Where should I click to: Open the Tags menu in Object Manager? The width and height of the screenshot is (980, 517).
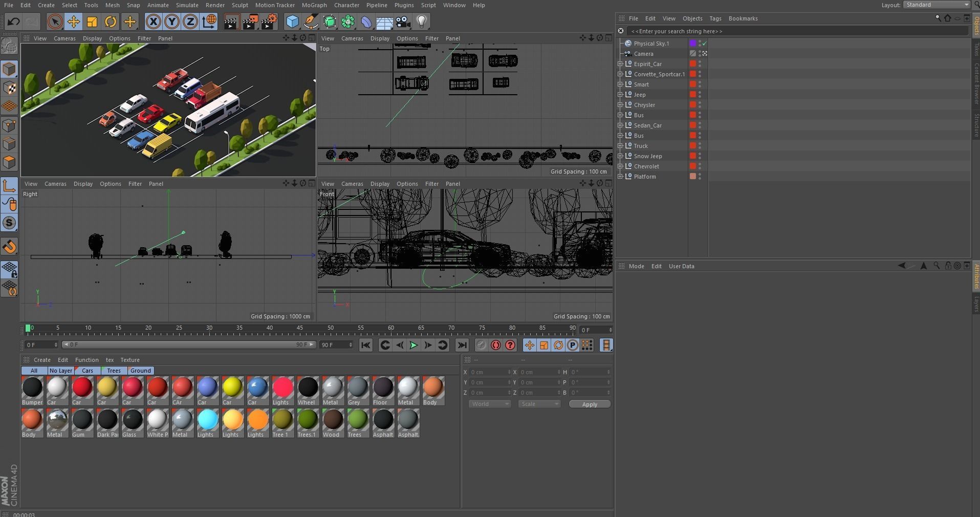click(x=715, y=18)
